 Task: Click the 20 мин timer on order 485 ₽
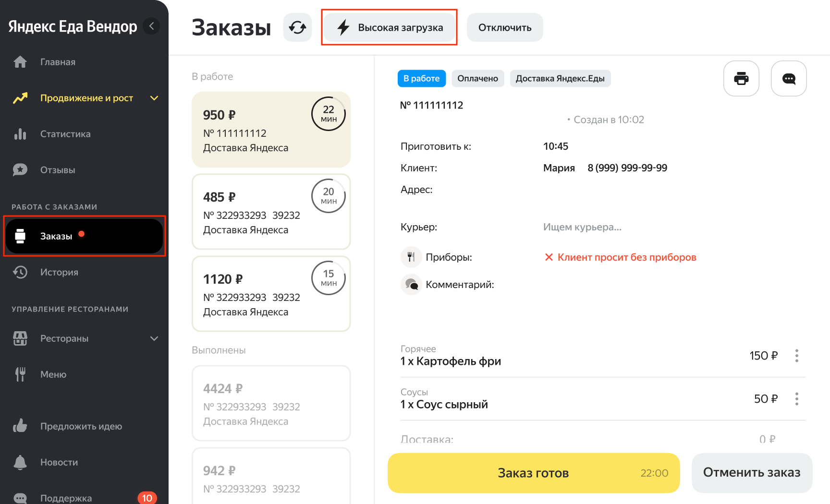[x=329, y=196]
